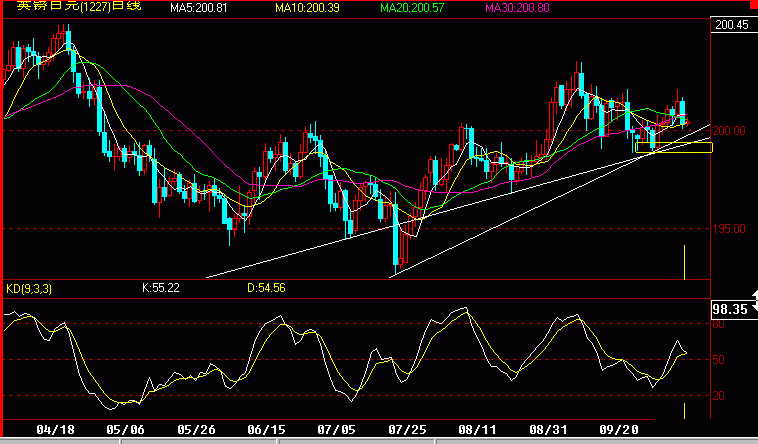758x444 pixels.
Task: Select the 08/11 date label
Action: point(477,429)
